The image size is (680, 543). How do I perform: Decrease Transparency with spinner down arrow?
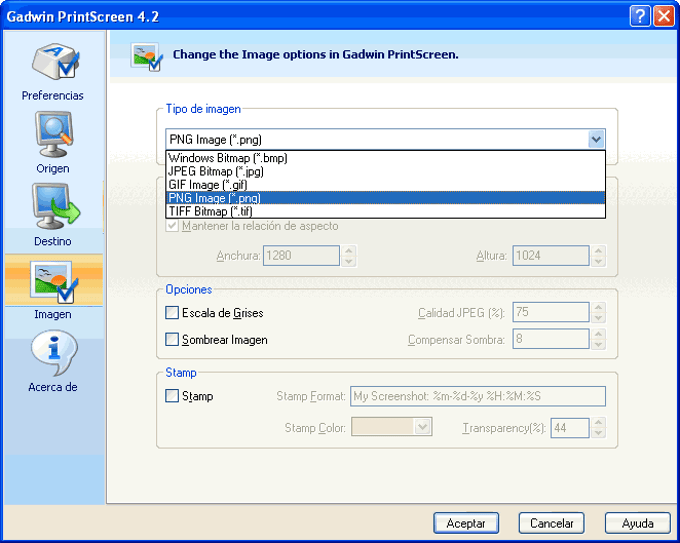598,433
